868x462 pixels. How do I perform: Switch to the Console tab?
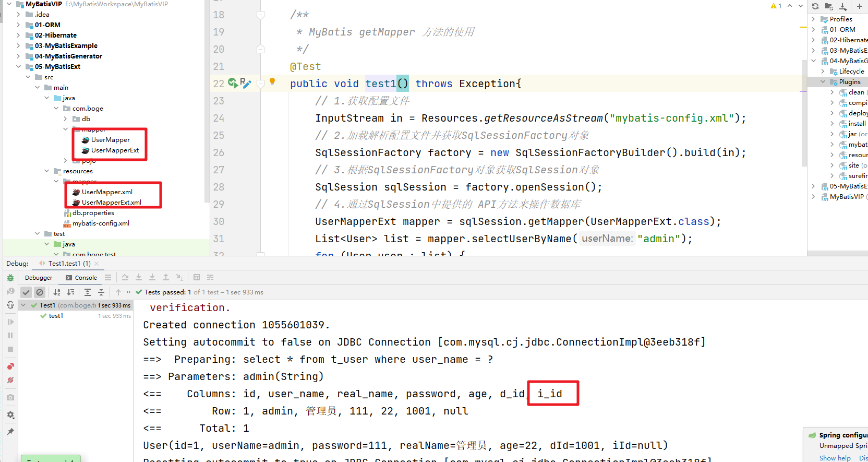tap(81, 278)
